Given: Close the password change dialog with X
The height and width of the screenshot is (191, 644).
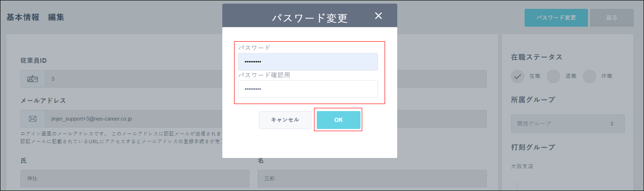Looking at the screenshot, I should tap(378, 16).
